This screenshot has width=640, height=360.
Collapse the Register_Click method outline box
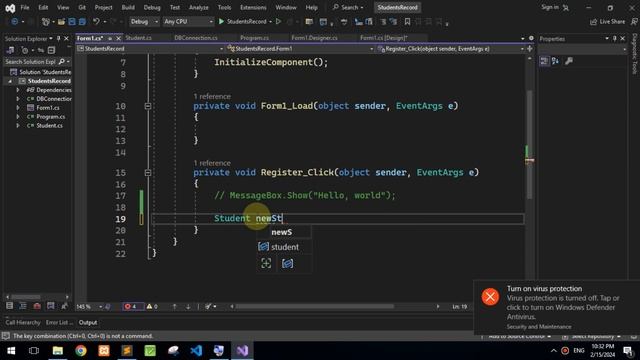[x=148, y=173]
